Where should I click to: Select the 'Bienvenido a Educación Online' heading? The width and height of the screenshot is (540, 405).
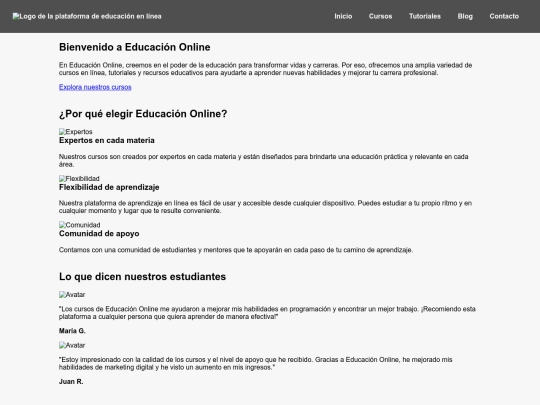click(x=135, y=47)
